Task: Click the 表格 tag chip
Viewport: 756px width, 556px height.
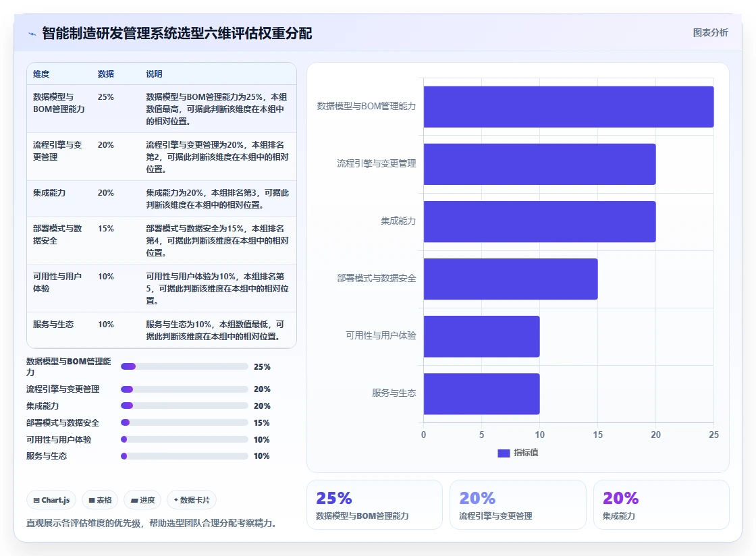Action: click(101, 500)
